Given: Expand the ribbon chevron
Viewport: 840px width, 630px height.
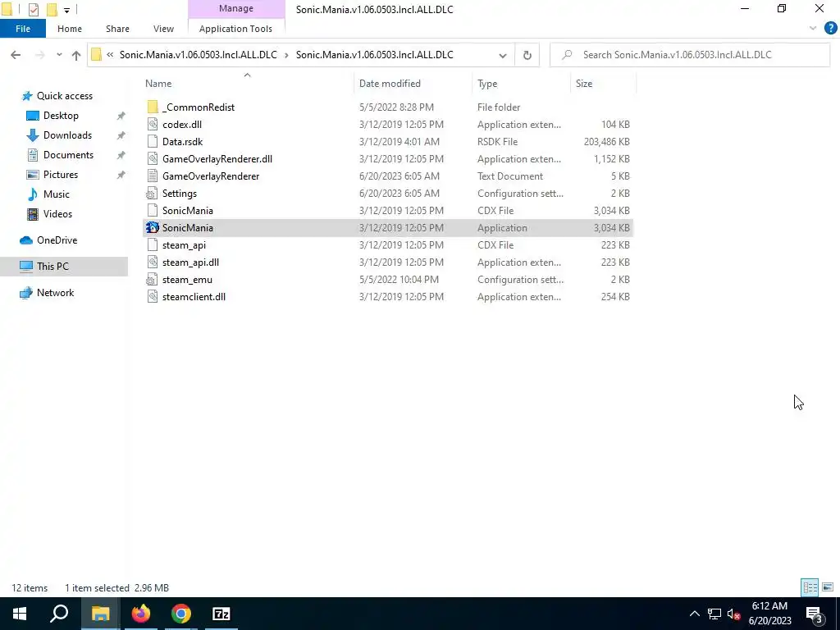Looking at the screenshot, I should pos(813,29).
